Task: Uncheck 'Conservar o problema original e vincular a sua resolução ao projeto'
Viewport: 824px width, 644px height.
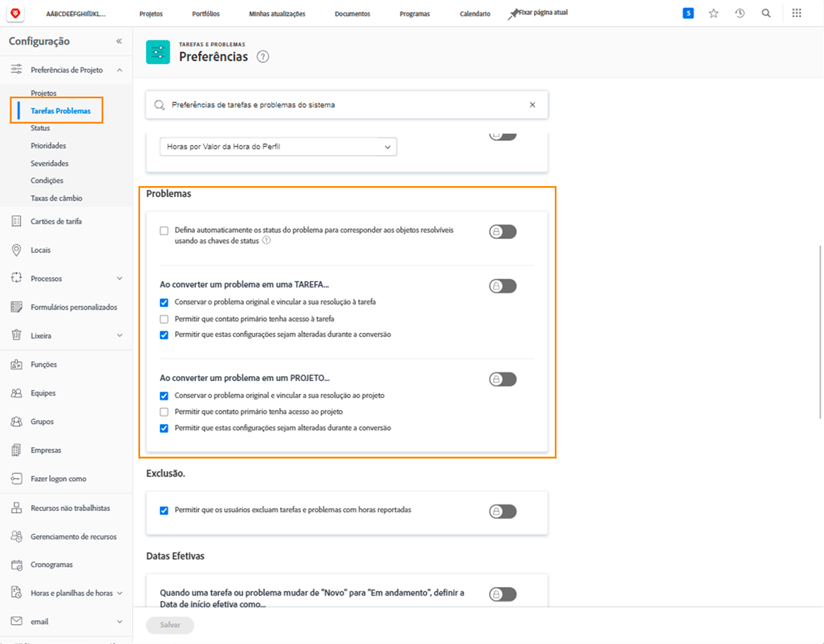Action: 163,395
